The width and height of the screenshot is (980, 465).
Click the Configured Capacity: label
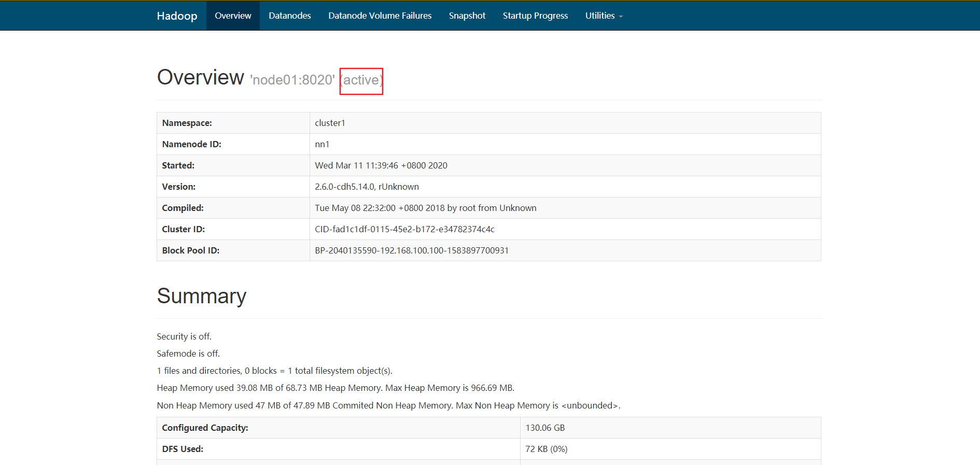pos(205,428)
